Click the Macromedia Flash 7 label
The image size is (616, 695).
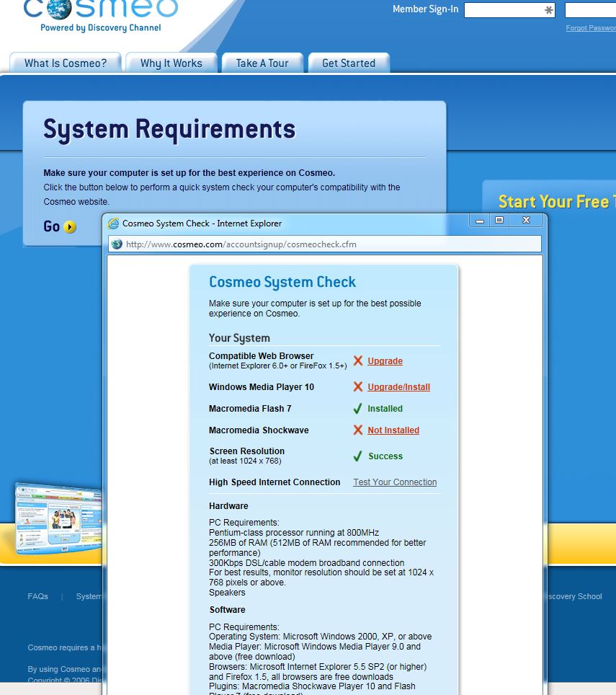tap(250, 409)
